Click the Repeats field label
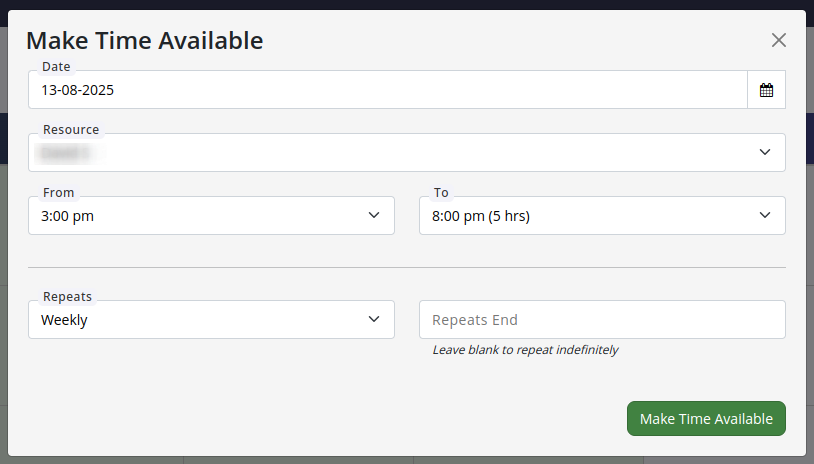 pyautogui.click(x=67, y=297)
